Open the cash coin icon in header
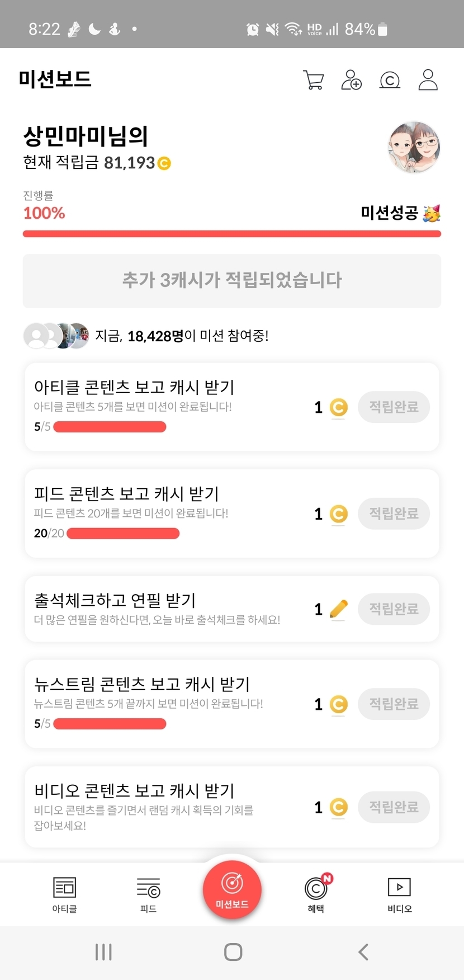Image resolution: width=464 pixels, height=980 pixels. point(390,81)
